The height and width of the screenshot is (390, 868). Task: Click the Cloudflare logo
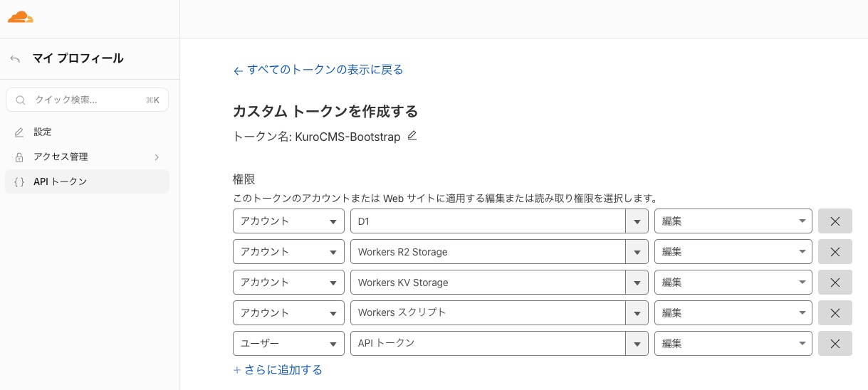coord(21,17)
